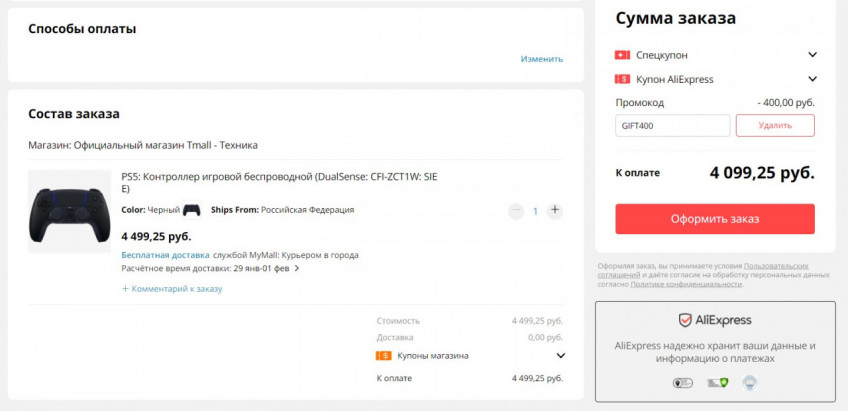The image size is (848, 411).
Task: Expand the Купон AliExpress section
Action: 813,79
